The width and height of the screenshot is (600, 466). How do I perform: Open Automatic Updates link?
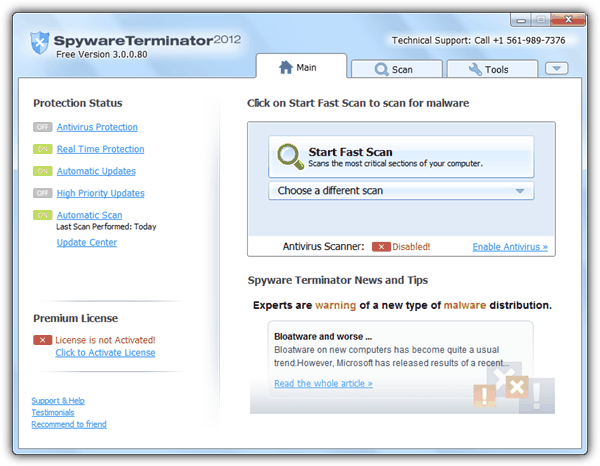pos(96,171)
